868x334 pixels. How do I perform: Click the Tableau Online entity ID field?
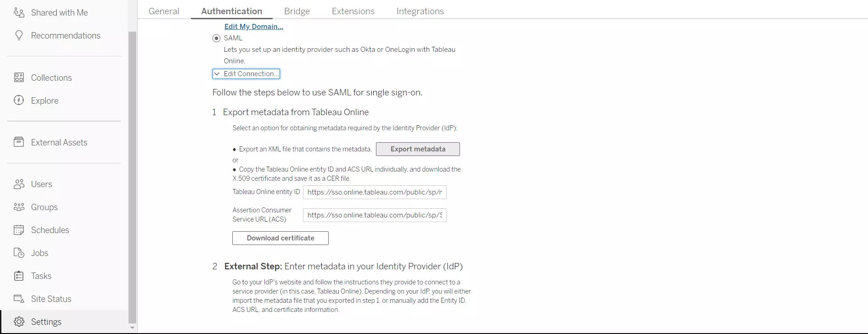click(x=375, y=192)
